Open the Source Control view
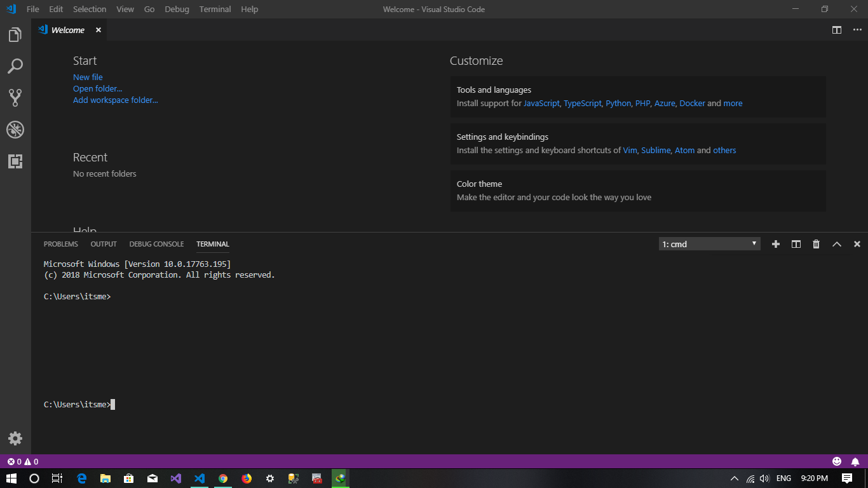The width and height of the screenshot is (868, 488). click(x=15, y=97)
